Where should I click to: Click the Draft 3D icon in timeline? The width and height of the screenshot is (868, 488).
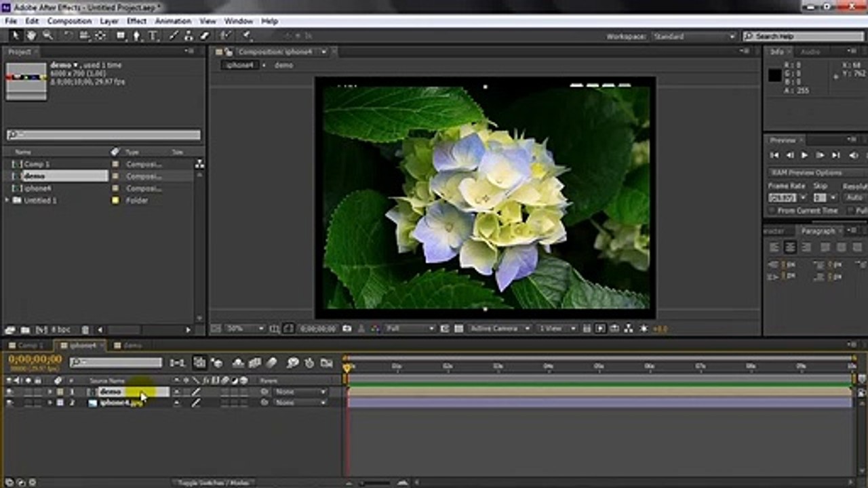(x=216, y=363)
